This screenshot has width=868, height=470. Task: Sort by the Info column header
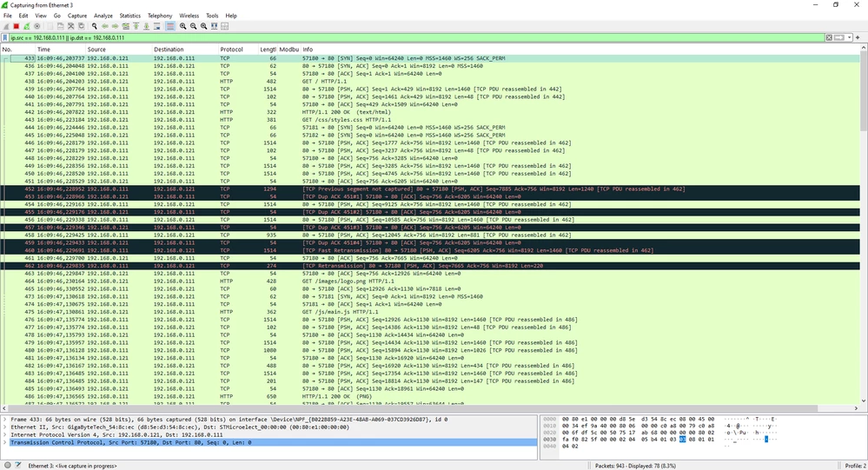click(x=580, y=50)
